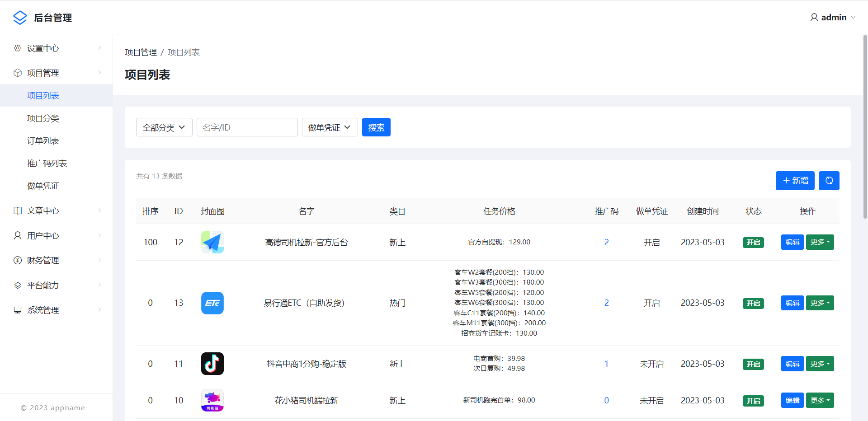
Task: Click the blue ETC cover image icon
Action: [x=212, y=303]
